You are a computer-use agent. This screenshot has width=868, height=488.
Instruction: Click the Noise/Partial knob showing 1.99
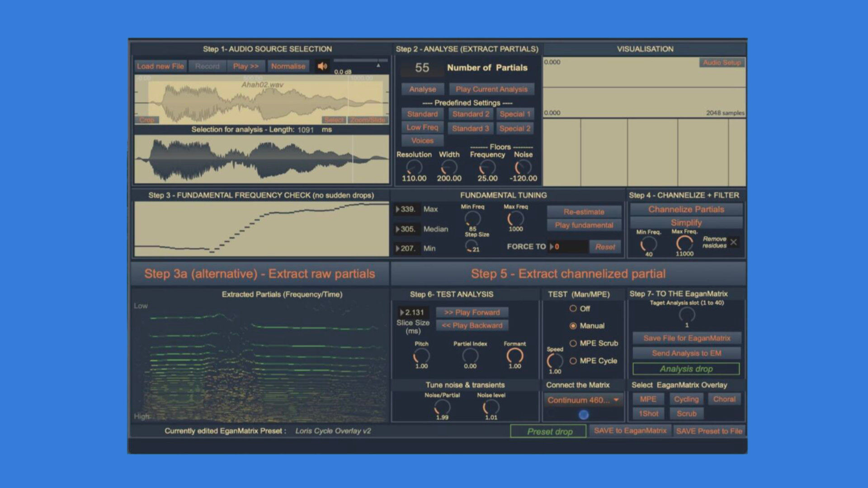point(442,407)
